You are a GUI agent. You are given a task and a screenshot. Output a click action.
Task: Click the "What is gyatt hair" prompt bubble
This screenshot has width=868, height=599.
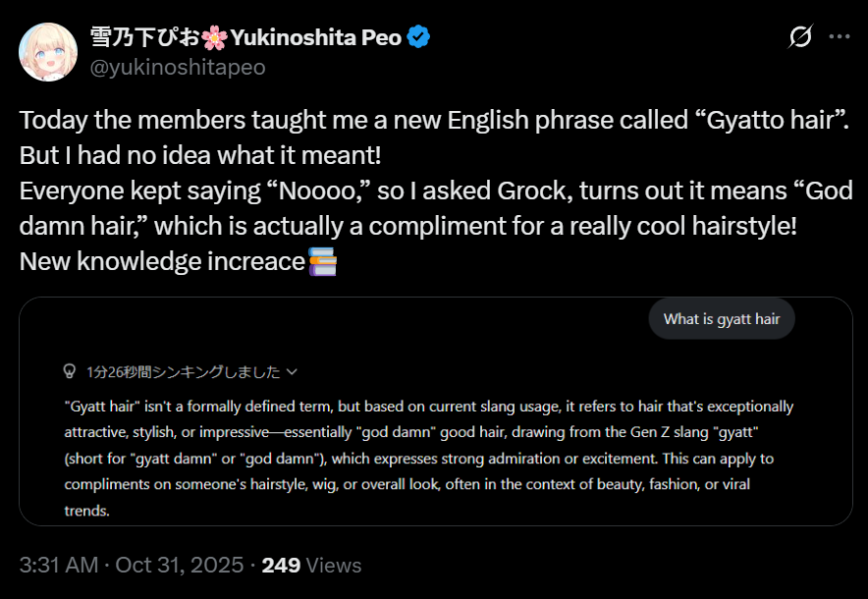pos(721,319)
